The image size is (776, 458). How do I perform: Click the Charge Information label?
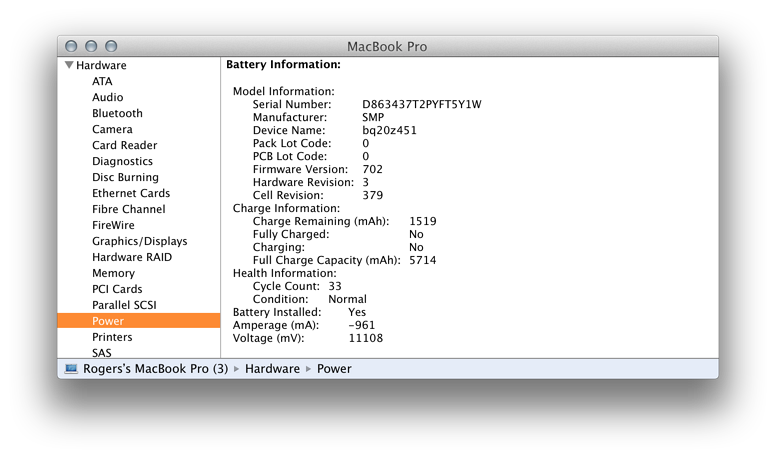click(287, 208)
